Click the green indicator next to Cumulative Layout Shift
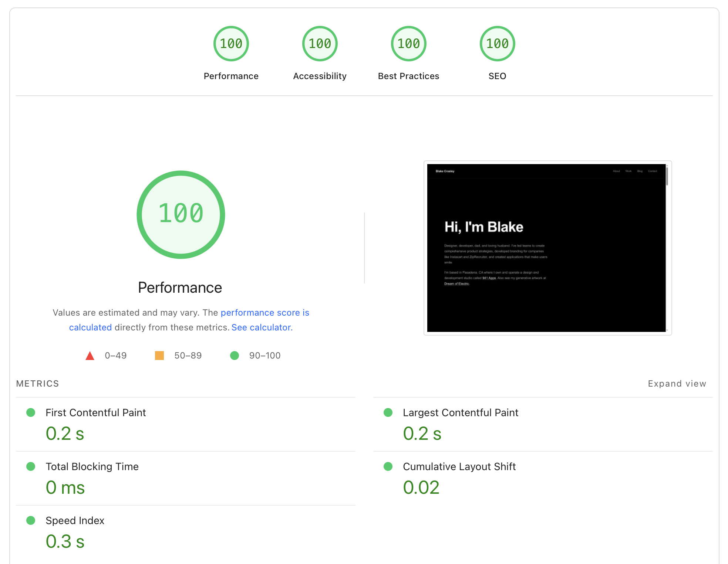This screenshot has height=564, width=728. point(388,466)
